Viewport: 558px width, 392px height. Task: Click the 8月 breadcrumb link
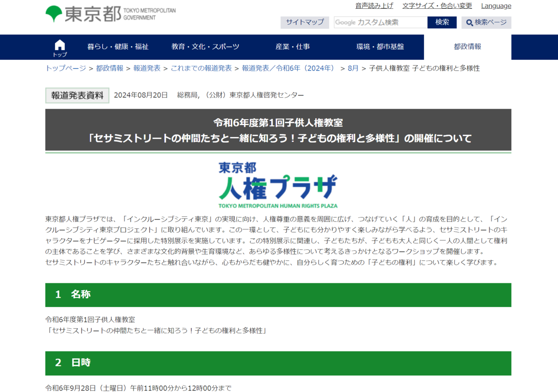tap(353, 68)
